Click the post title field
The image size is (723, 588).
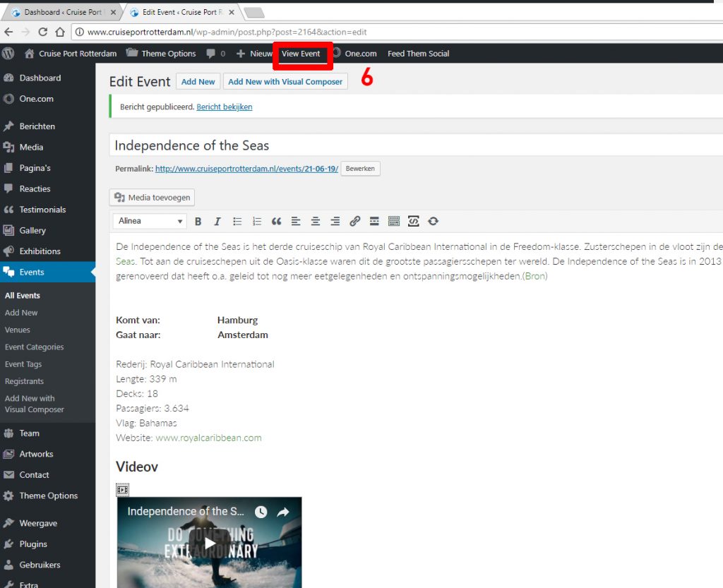[416, 145]
